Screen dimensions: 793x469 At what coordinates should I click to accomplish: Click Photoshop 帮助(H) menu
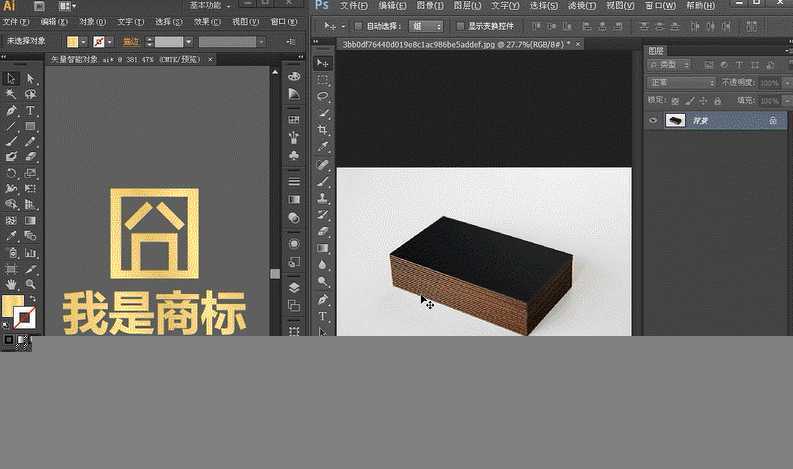(700, 6)
